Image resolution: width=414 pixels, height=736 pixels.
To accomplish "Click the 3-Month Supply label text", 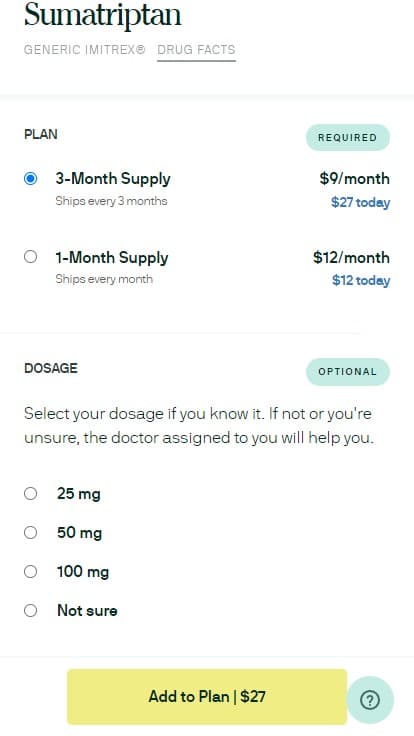I will pos(113,179).
